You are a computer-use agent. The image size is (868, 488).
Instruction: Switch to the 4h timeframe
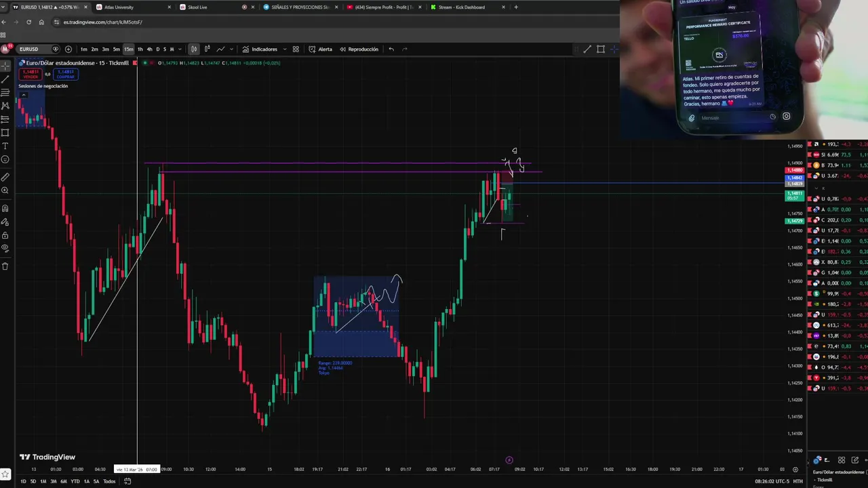click(149, 49)
